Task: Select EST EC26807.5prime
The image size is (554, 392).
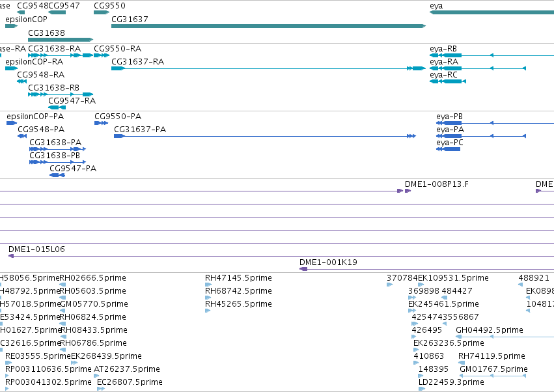Action: [101, 389]
